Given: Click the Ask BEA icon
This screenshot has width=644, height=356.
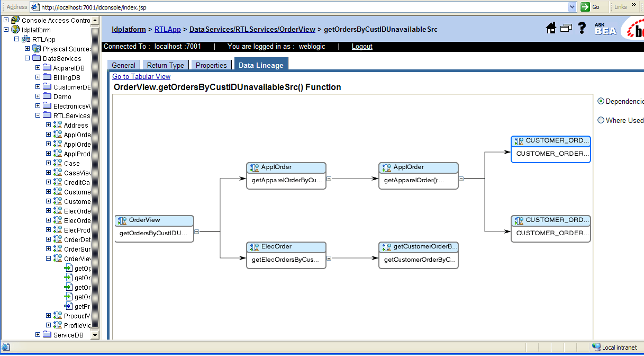Looking at the screenshot, I should click(x=605, y=29).
